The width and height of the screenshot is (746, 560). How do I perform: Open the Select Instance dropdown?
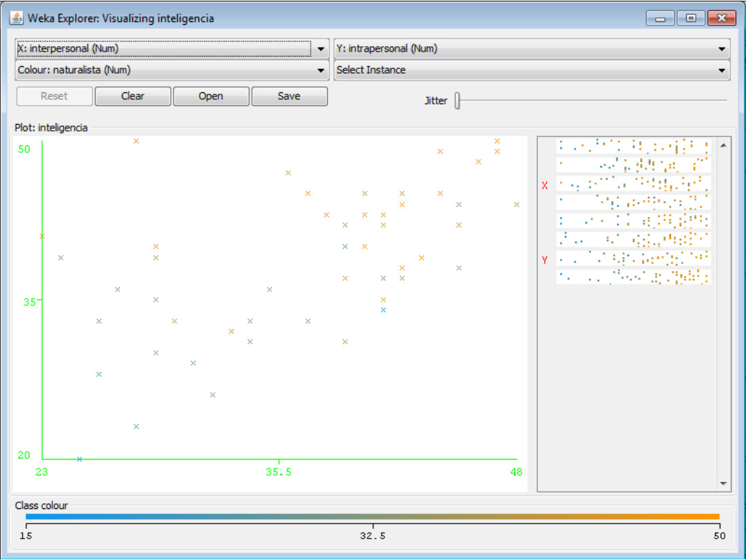(x=721, y=70)
